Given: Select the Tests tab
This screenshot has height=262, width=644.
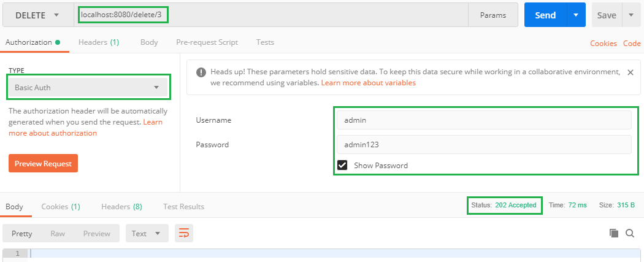Looking at the screenshot, I should (265, 42).
